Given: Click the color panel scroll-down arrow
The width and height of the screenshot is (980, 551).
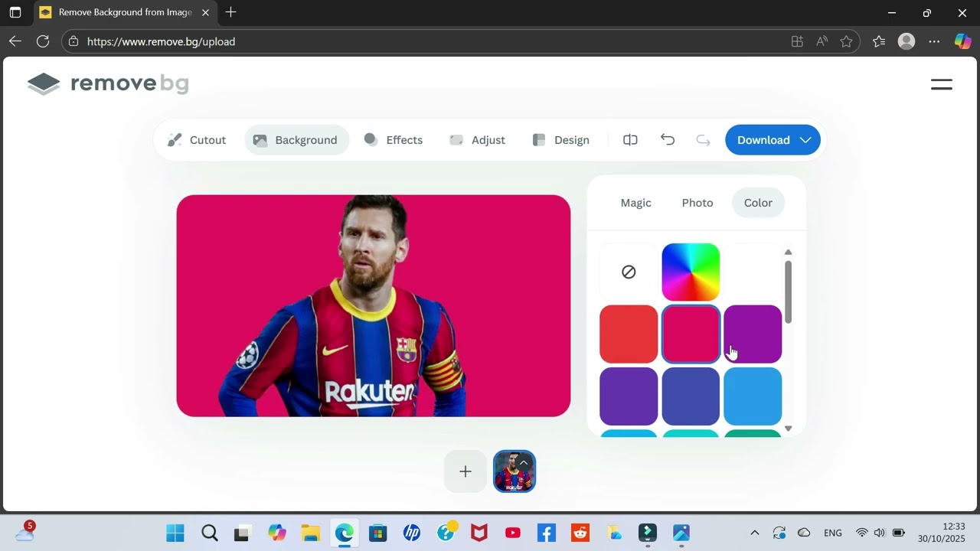Looking at the screenshot, I should (788, 429).
